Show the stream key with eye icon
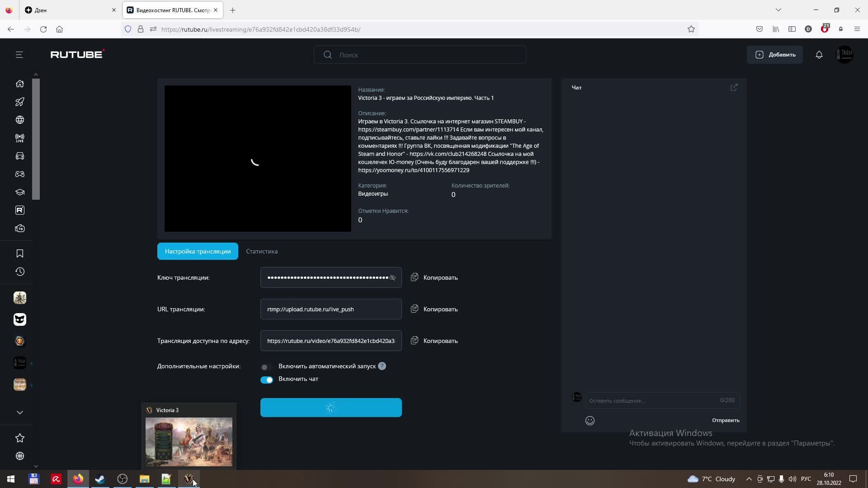The height and width of the screenshot is (488, 868). point(392,278)
